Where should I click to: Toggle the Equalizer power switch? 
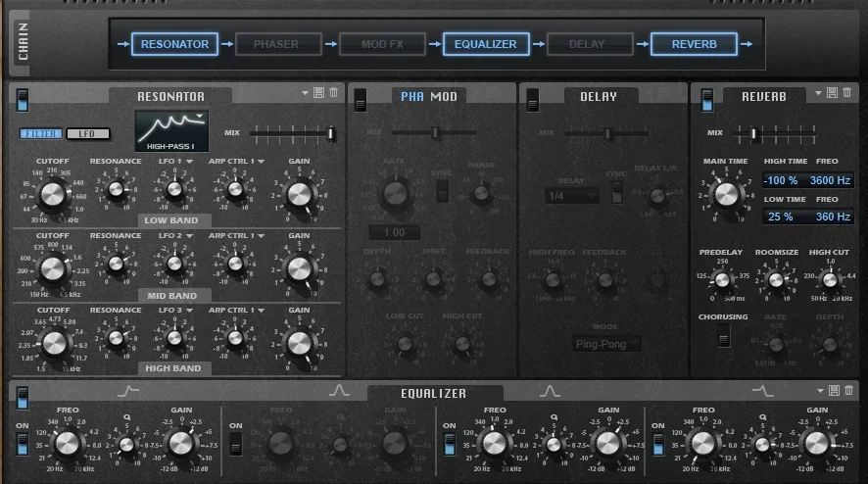pyautogui.click(x=23, y=398)
